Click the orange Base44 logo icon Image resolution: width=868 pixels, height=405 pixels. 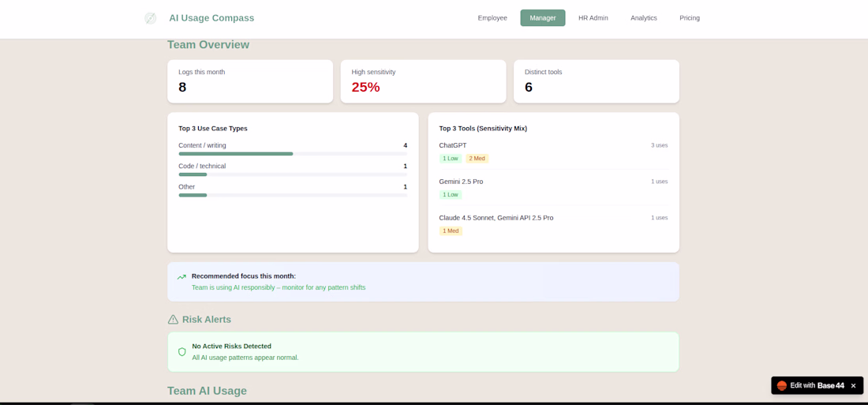(782, 385)
